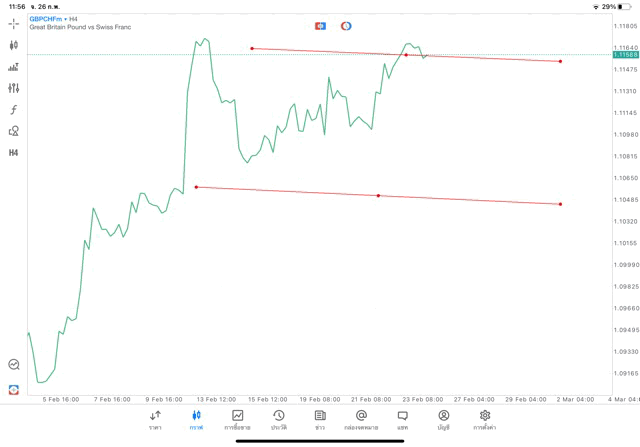Screen dimensions: 640x447
Task: Open the trade levels chart icon
Action: 14,67
